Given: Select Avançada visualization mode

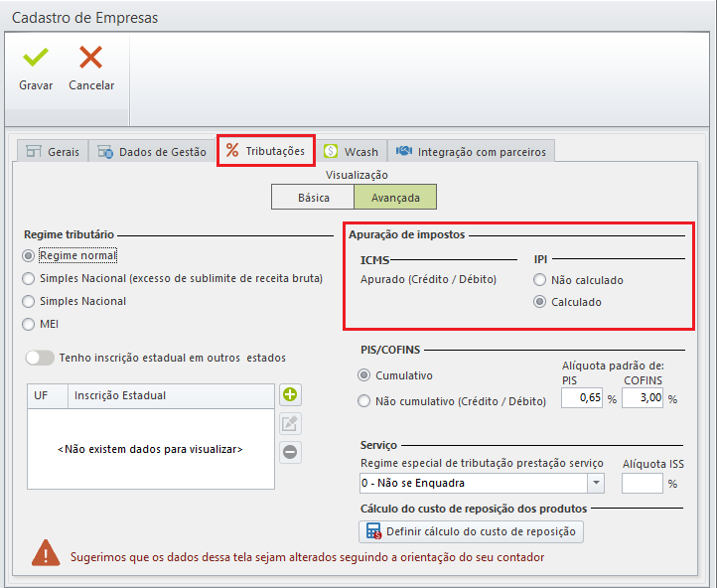Looking at the screenshot, I should pos(395,197).
